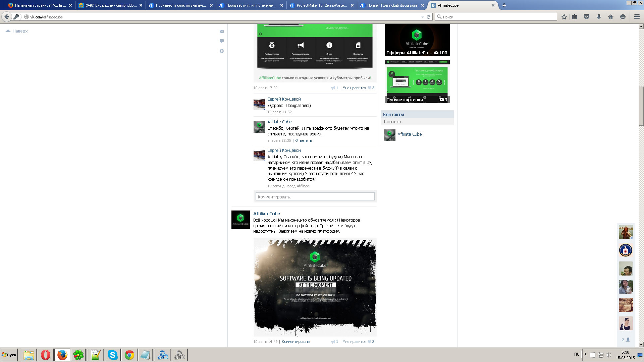Click Affiliate Cube contact avatar
The height and width of the screenshot is (362, 644).
(389, 135)
